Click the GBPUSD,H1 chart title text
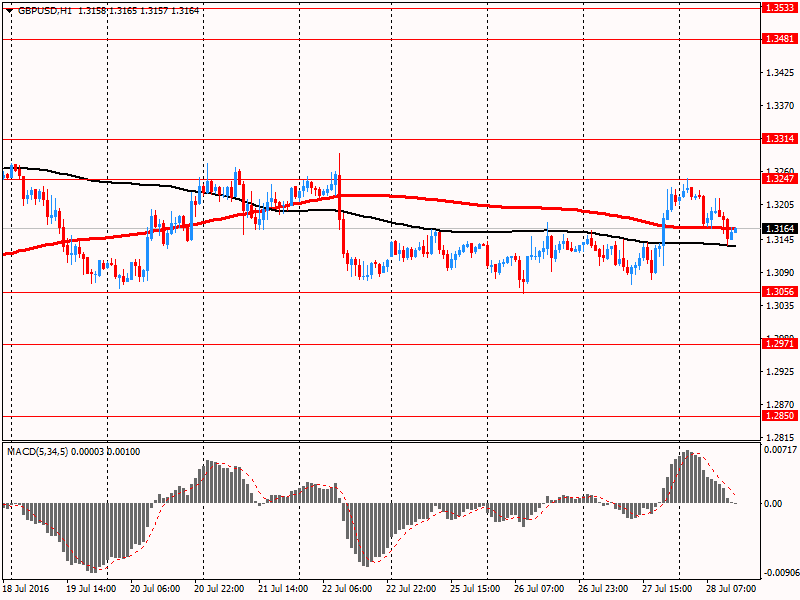This screenshot has height=600, width=800. [45, 11]
